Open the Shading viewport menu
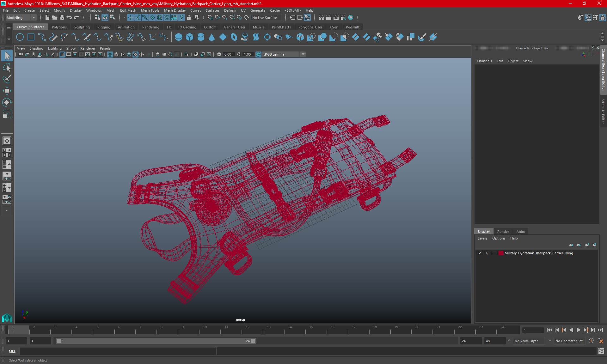The width and height of the screenshot is (607, 364). [x=36, y=48]
